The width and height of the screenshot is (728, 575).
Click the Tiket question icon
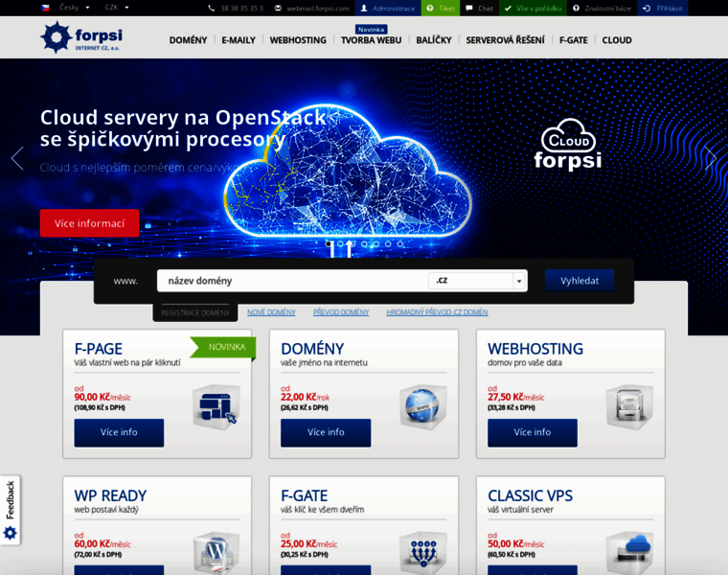(430, 8)
